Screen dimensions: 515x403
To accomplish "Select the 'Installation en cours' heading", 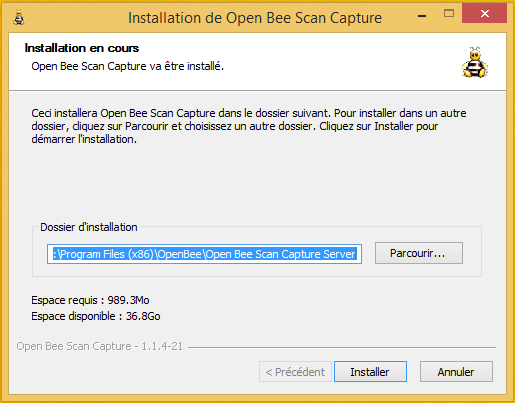I will pos(82,48).
